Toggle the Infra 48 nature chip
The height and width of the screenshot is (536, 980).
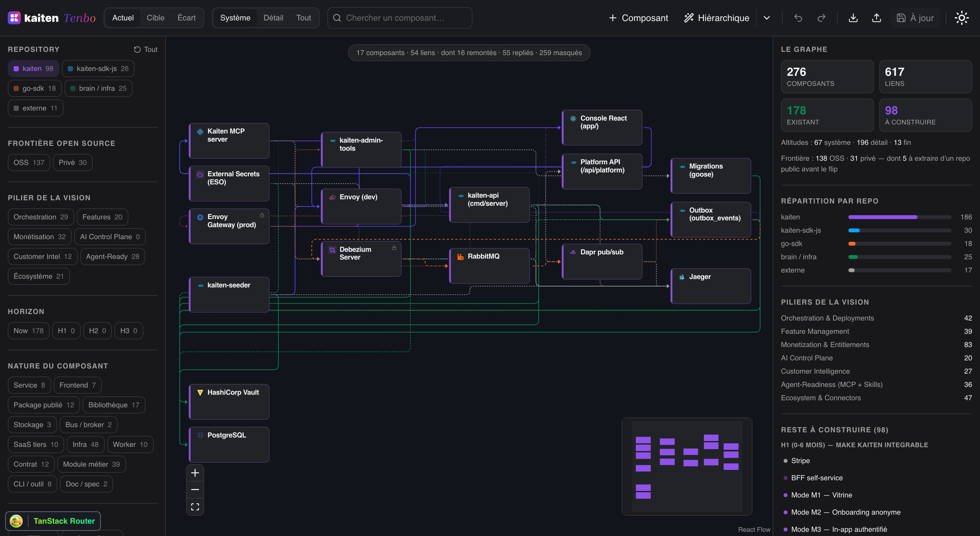[x=85, y=444]
